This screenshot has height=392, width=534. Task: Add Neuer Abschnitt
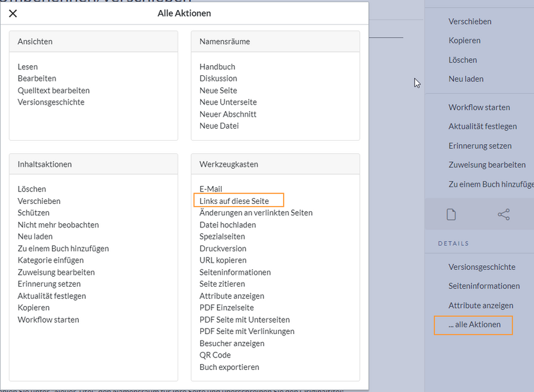point(228,114)
